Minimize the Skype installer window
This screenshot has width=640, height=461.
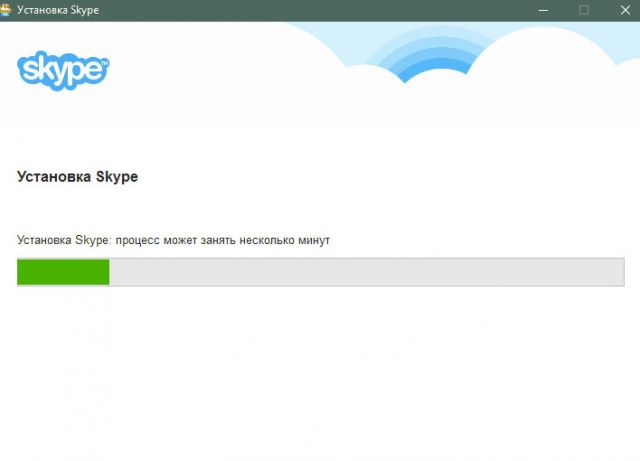[x=543, y=10]
